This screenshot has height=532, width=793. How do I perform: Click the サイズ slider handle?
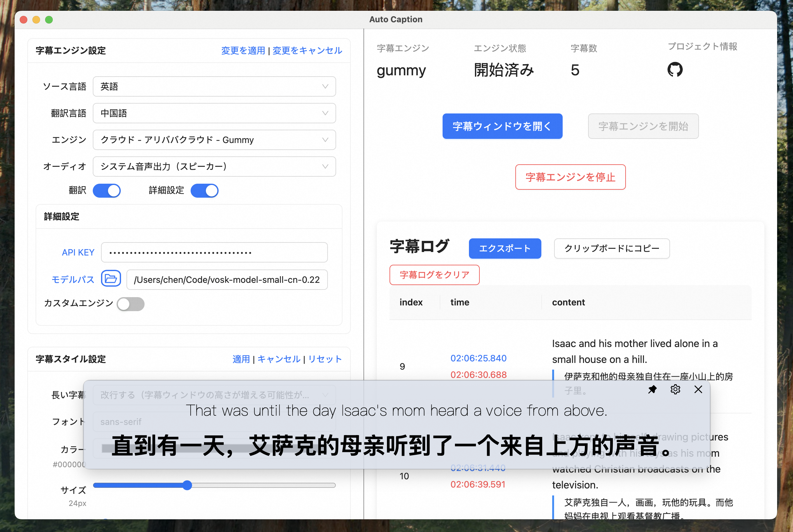[187, 485]
